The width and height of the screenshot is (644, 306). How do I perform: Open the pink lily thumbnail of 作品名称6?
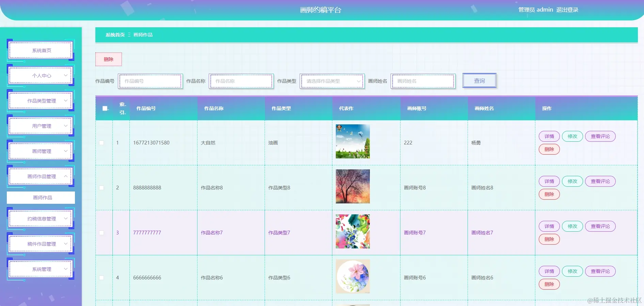pyautogui.click(x=353, y=276)
